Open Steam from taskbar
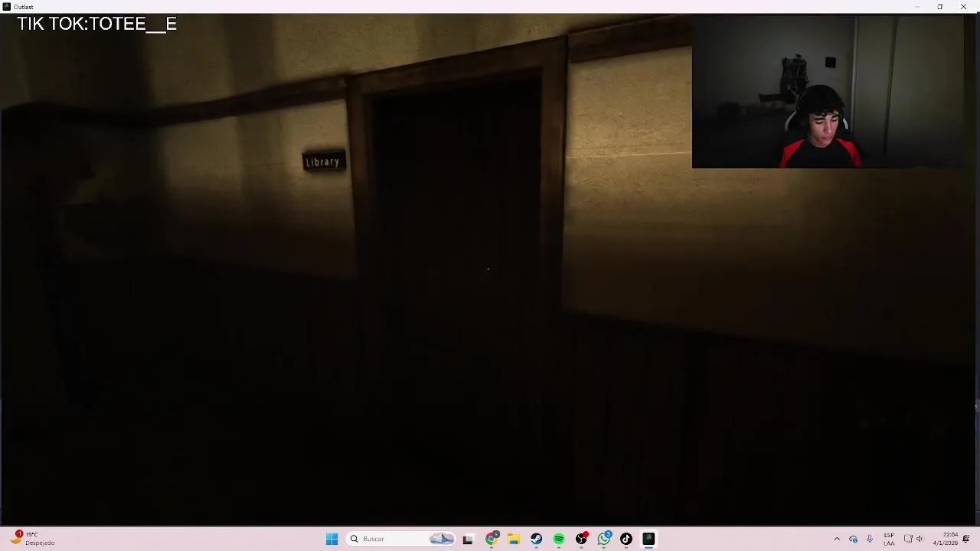980x551 pixels. (x=536, y=539)
